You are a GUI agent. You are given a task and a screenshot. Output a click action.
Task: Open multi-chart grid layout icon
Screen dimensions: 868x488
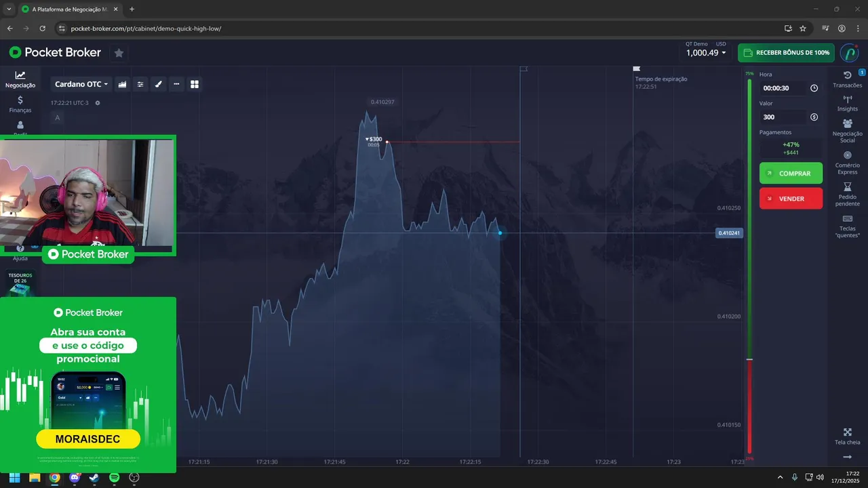[x=195, y=84]
